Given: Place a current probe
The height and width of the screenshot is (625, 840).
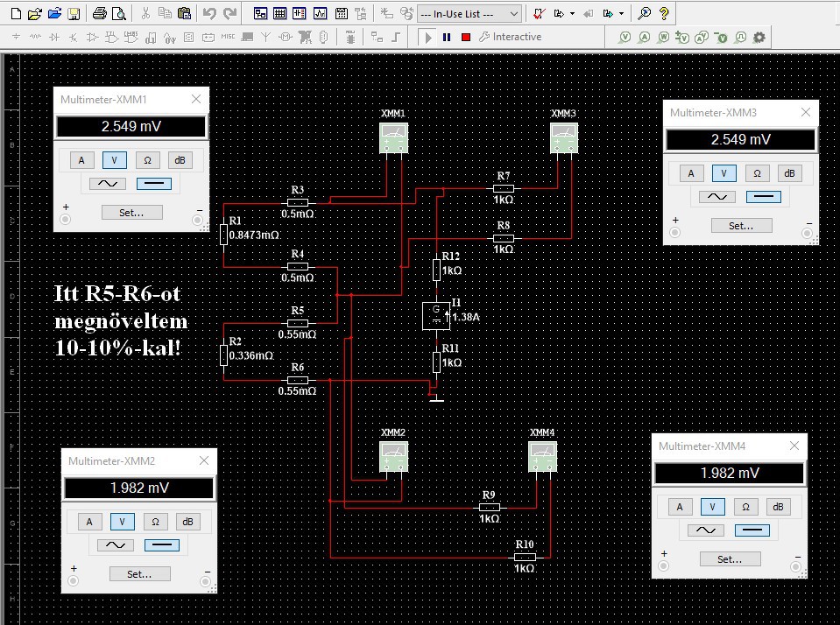Looking at the screenshot, I should tap(645, 38).
